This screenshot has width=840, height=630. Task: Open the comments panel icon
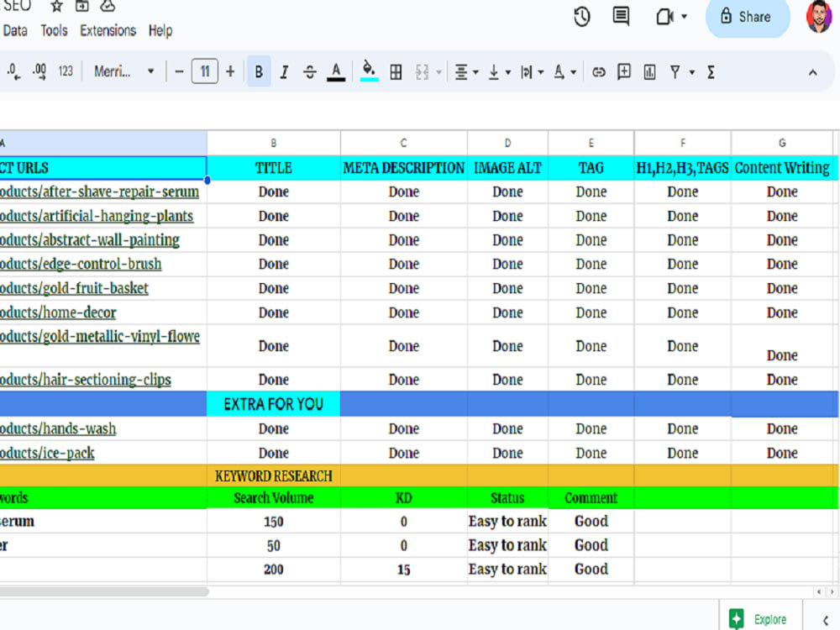tap(621, 17)
